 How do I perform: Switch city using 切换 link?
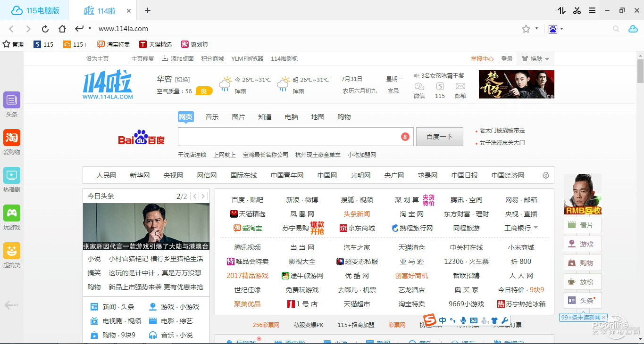(x=182, y=79)
